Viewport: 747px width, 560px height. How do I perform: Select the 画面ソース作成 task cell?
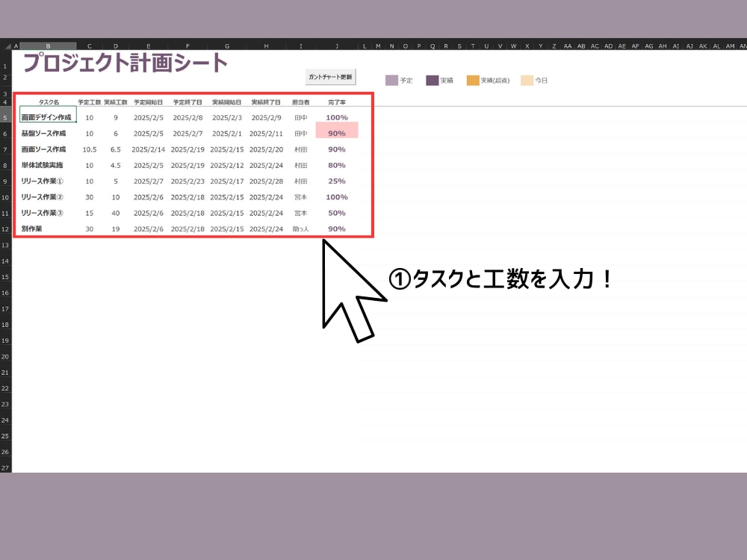coord(43,149)
